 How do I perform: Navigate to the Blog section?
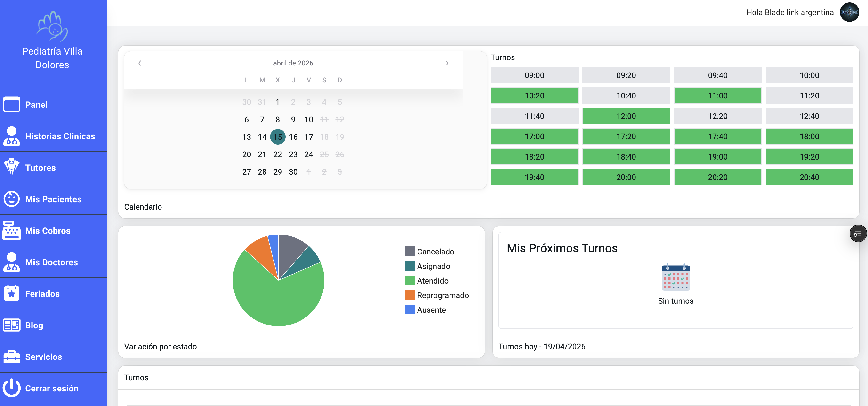tap(11, 325)
